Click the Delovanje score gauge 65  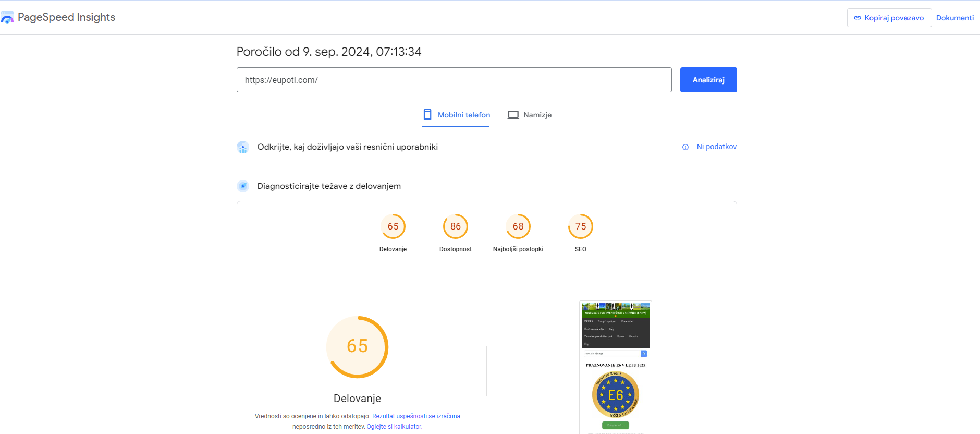[393, 226]
